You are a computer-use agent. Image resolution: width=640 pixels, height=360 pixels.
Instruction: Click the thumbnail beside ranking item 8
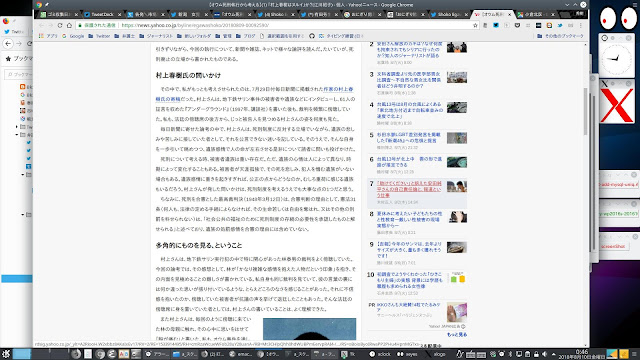(x=458, y=217)
